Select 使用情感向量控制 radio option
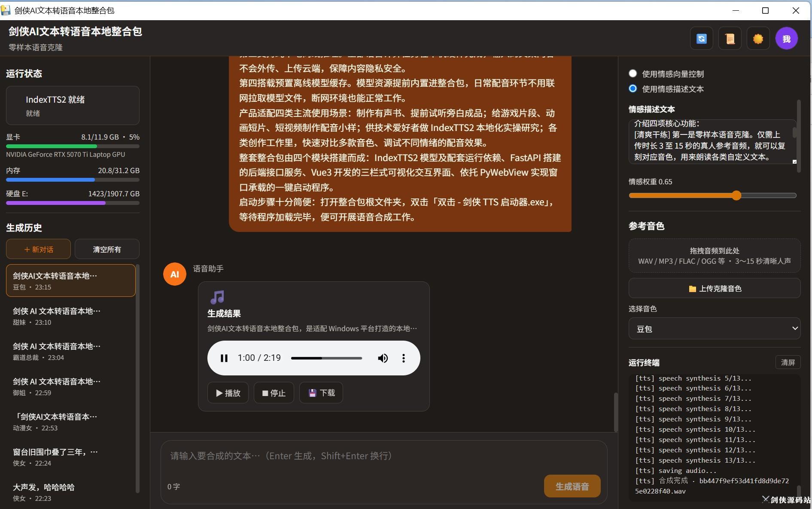Screen dimensions: 812x509 tap(633, 73)
